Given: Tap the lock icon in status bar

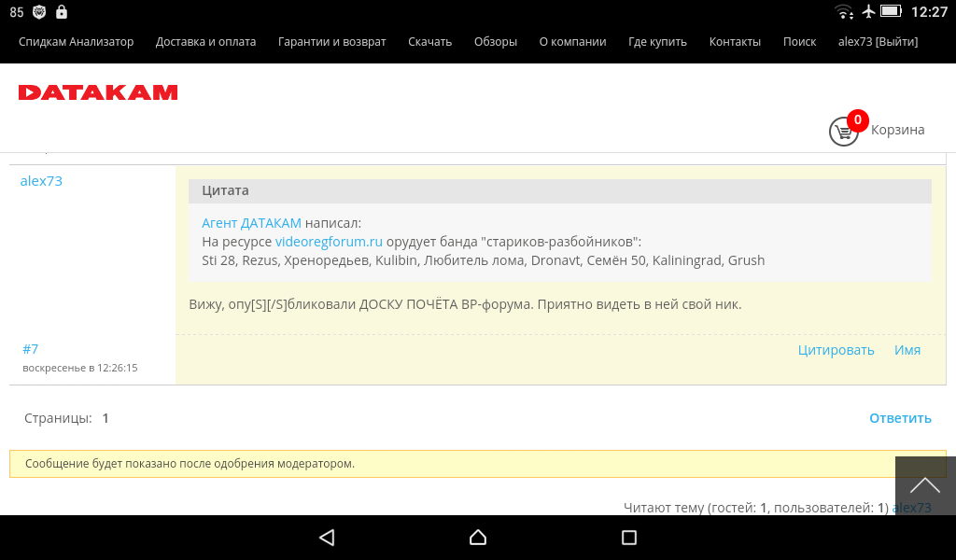Looking at the screenshot, I should 62,11.
